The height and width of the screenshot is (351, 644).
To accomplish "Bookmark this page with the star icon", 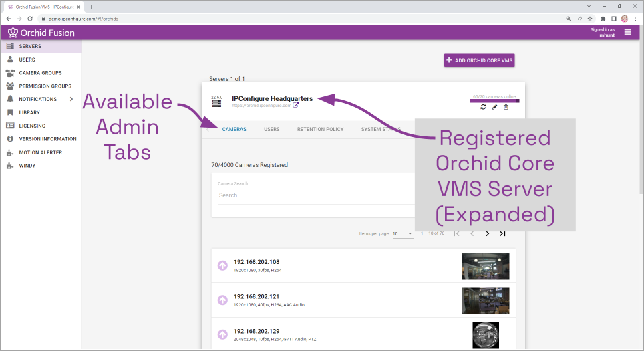I will click(590, 19).
